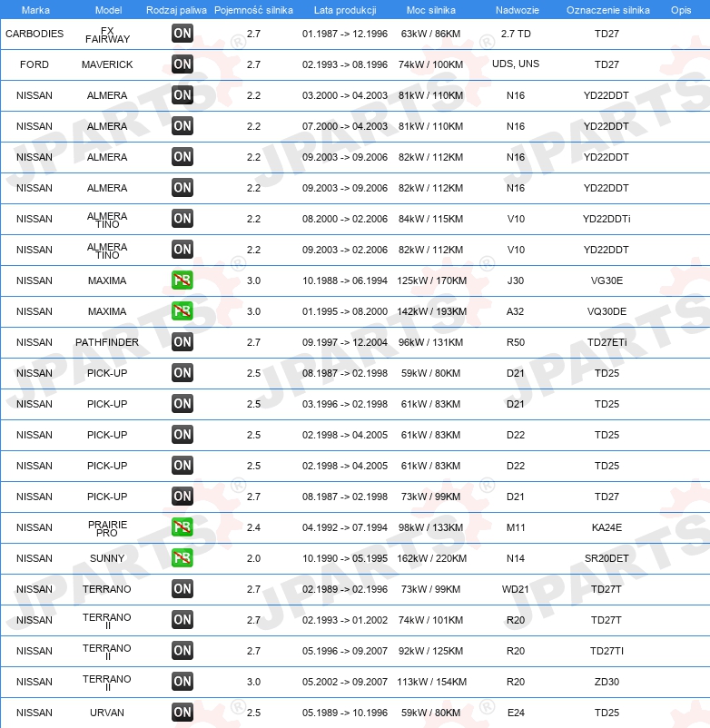Click PB petrol icon in SUNNY row

coord(182,558)
